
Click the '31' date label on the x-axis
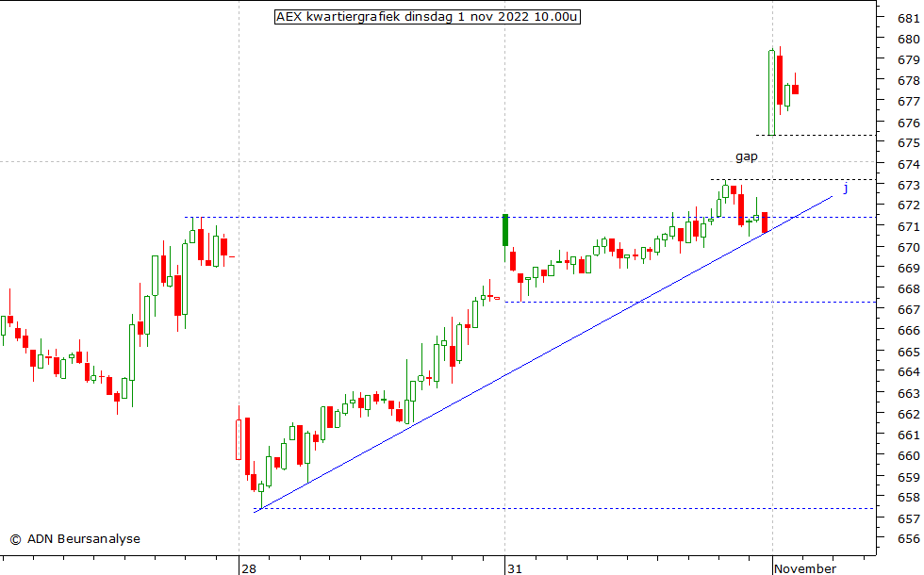click(515, 568)
